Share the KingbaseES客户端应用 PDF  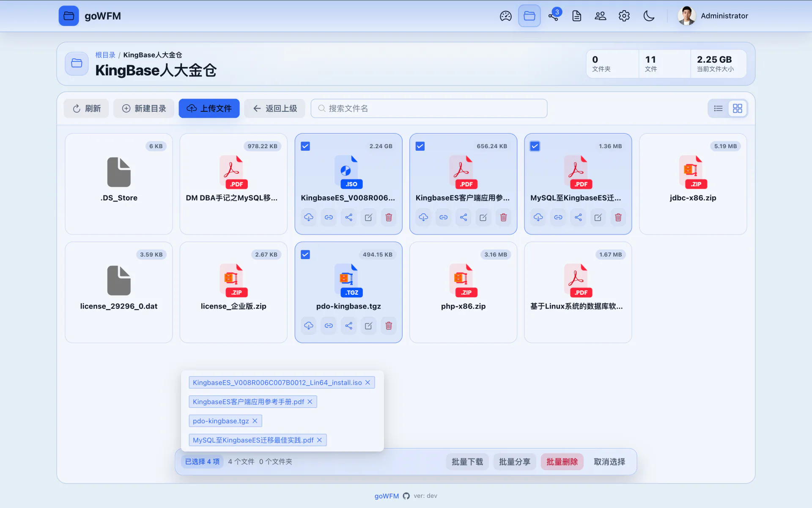coord(464,218)
